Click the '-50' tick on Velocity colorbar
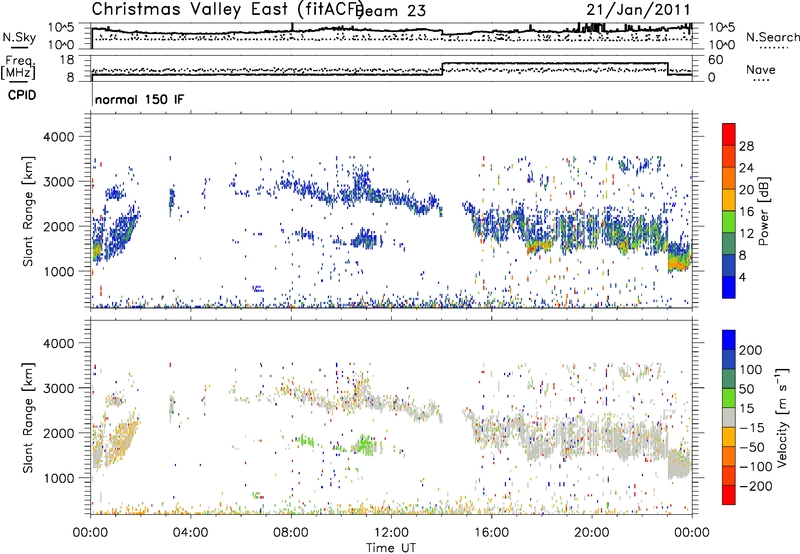The width and height of the screenshot is (800, 554). pos(752,447)
